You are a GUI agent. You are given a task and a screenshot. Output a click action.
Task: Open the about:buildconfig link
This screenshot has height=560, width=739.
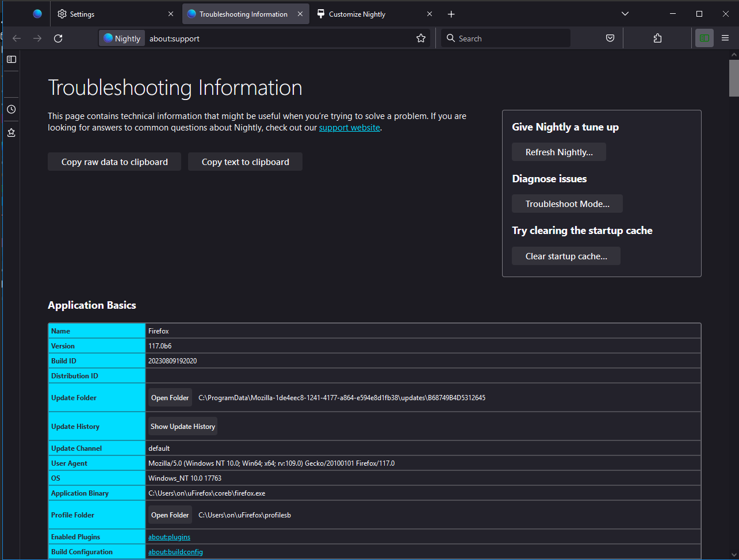pos(175,551)
